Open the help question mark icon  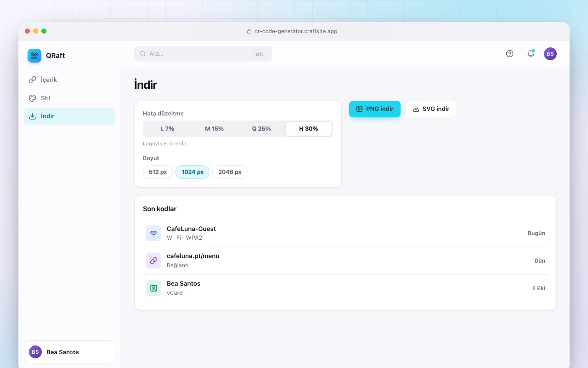coord(509,54)
